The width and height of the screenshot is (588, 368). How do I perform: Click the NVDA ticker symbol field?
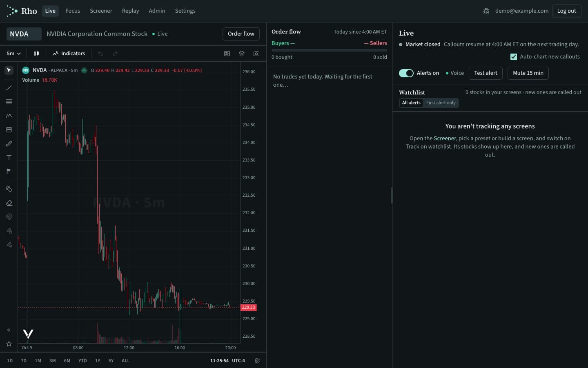pos(24,34)
